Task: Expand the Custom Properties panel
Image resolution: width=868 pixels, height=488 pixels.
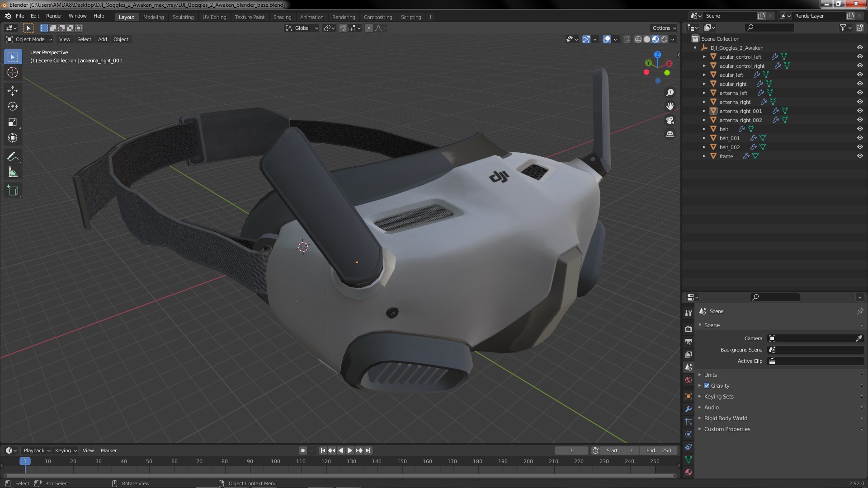Action: tap(726, 429)
